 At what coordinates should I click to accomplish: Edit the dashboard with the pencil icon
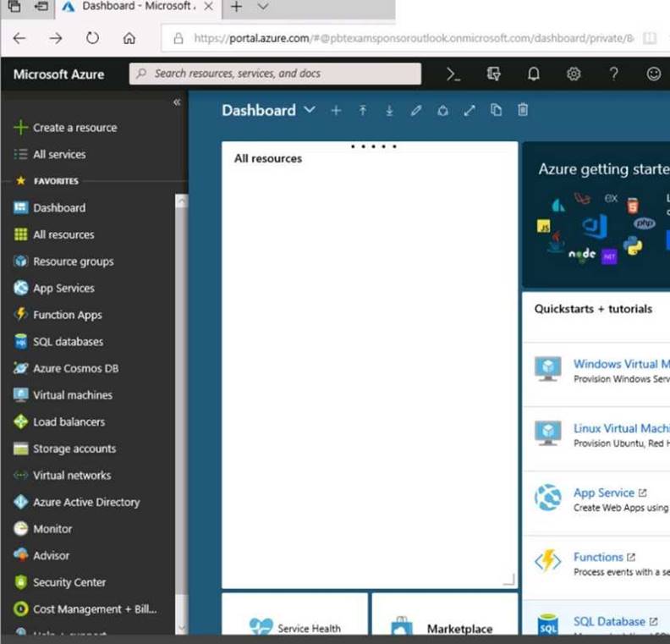pos(416,111)
